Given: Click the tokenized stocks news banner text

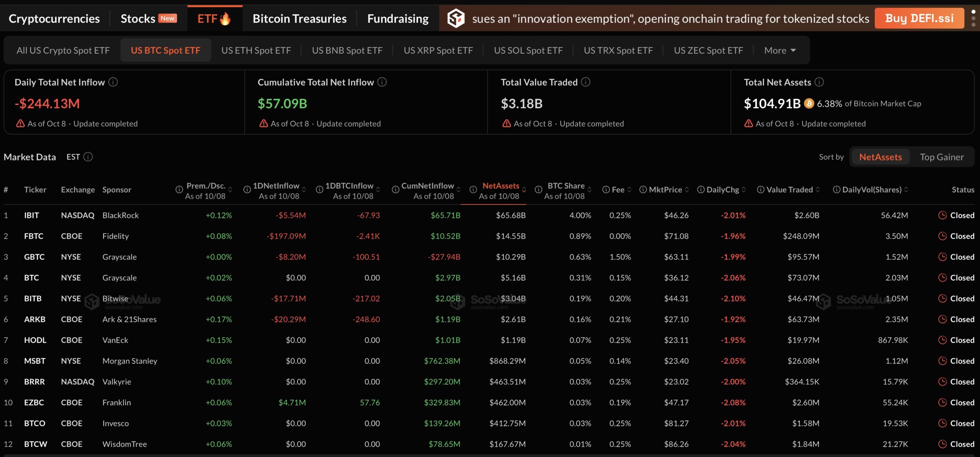Looking at the screenshot, I should coord(671,18).
